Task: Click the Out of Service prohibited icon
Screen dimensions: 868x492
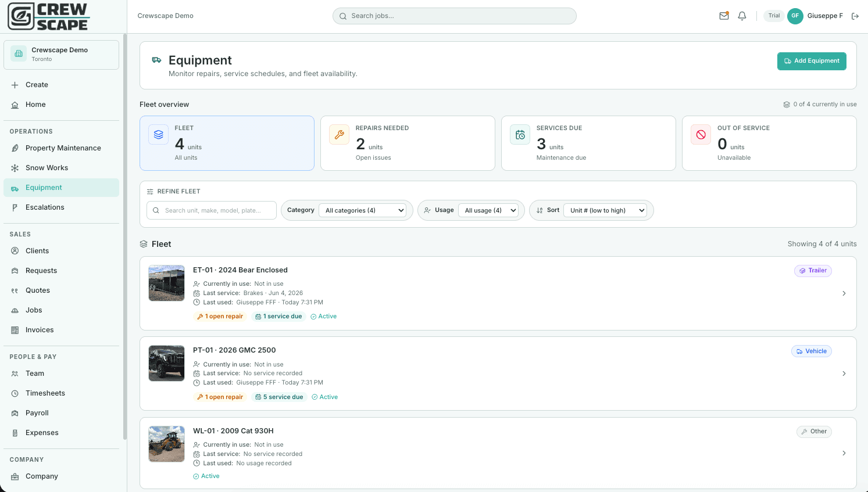Action: [x=701, y=135]
